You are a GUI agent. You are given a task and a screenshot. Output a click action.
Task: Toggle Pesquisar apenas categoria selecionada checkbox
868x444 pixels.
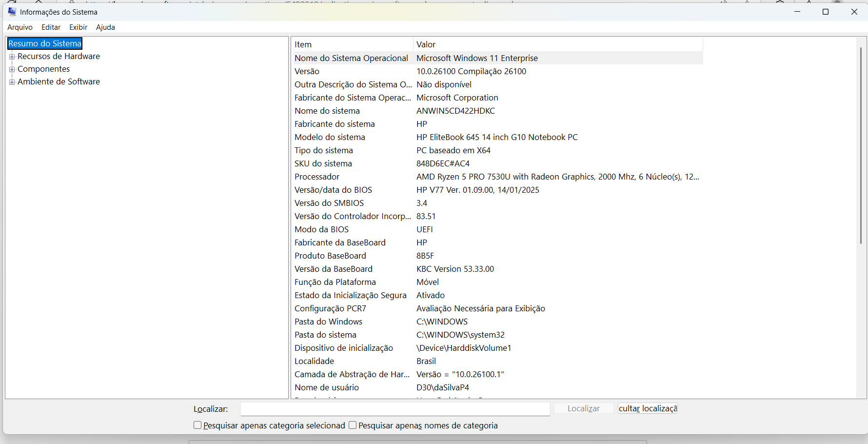click(x=197, y=425)
